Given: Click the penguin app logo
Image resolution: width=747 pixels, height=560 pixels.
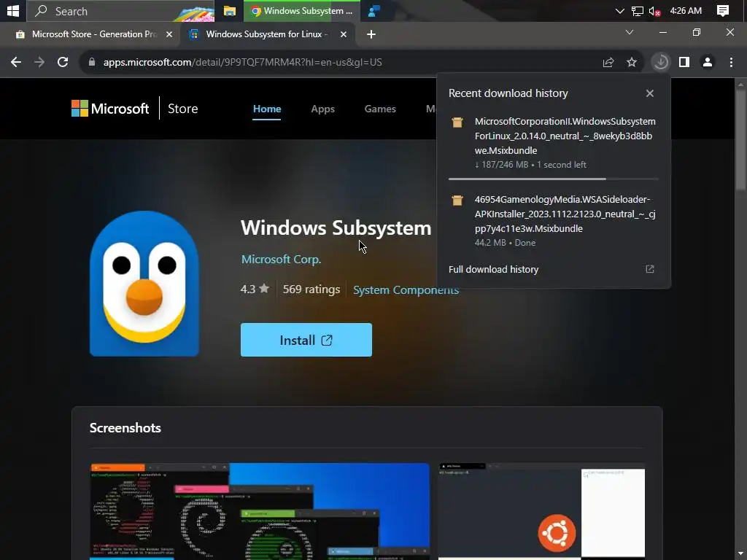Looking at the screenshot, I should click(144, 284).
